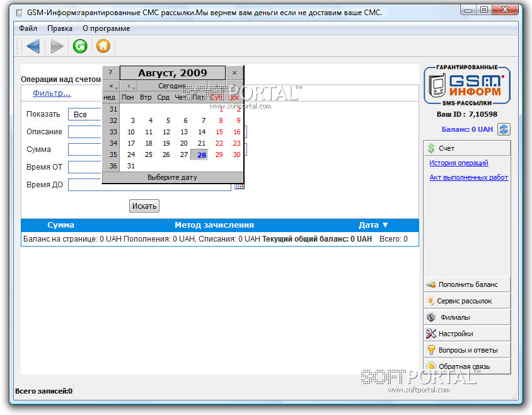Open Сервис рассылок section
Screen dimensions: 532x415
tap(467, 301)
